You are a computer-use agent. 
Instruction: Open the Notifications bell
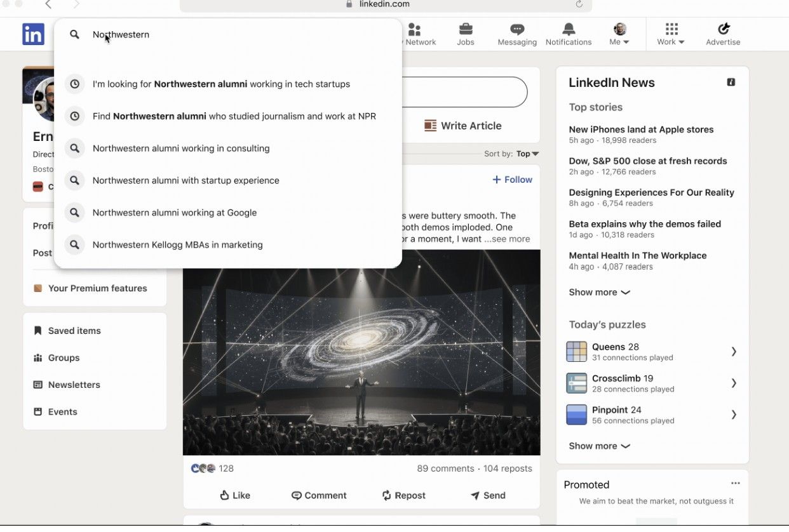(x=569, y=30)
